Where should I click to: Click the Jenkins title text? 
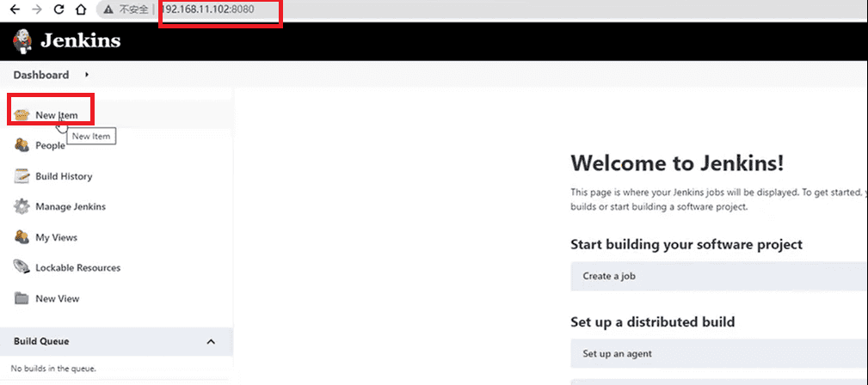click(x=80, y=40)
